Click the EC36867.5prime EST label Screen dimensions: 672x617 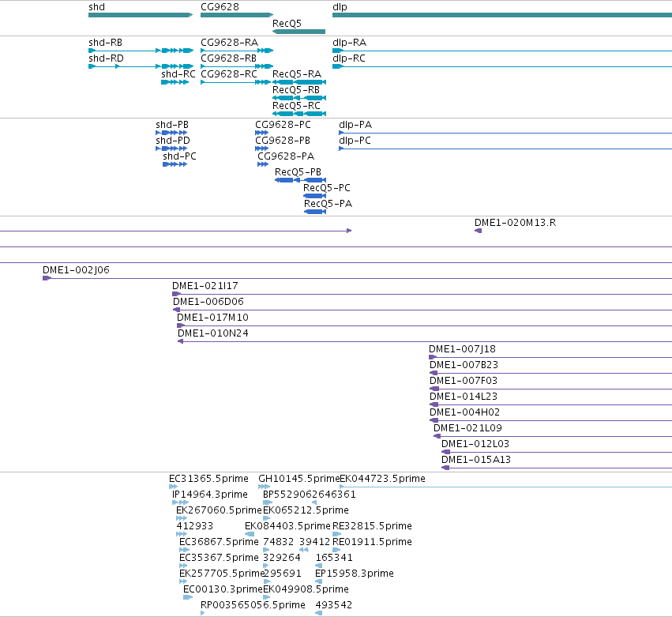(x=219, y=543)
